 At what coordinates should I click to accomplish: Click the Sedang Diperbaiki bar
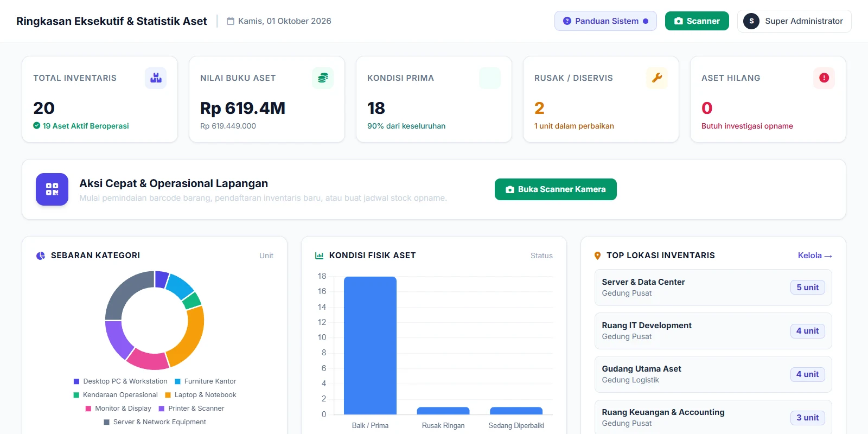pos(516,411)
